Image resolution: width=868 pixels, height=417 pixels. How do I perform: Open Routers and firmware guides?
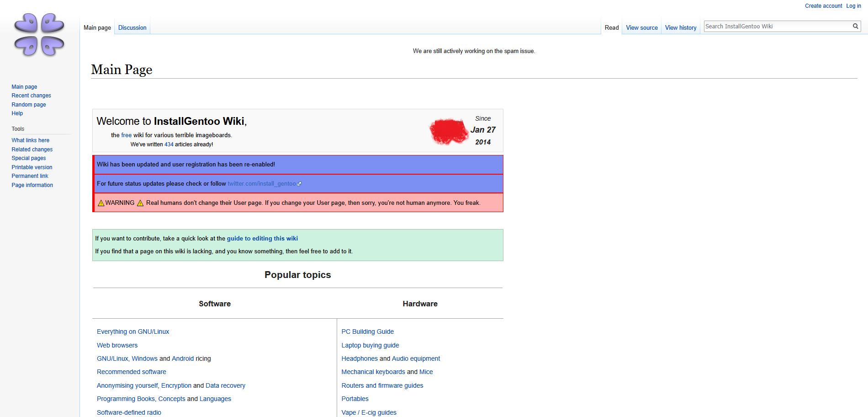point(382,385)
